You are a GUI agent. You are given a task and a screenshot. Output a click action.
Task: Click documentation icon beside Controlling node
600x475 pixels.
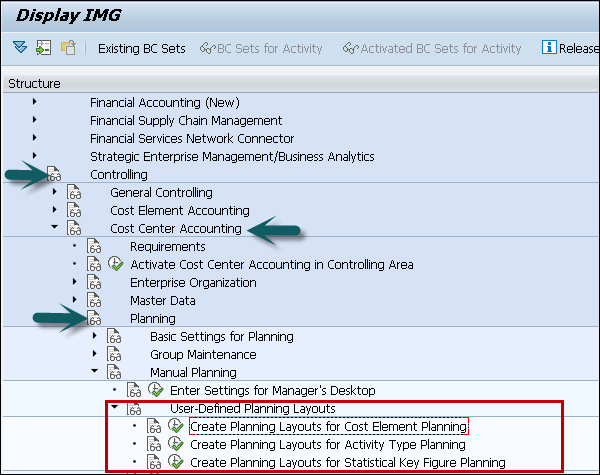point(54,175)
